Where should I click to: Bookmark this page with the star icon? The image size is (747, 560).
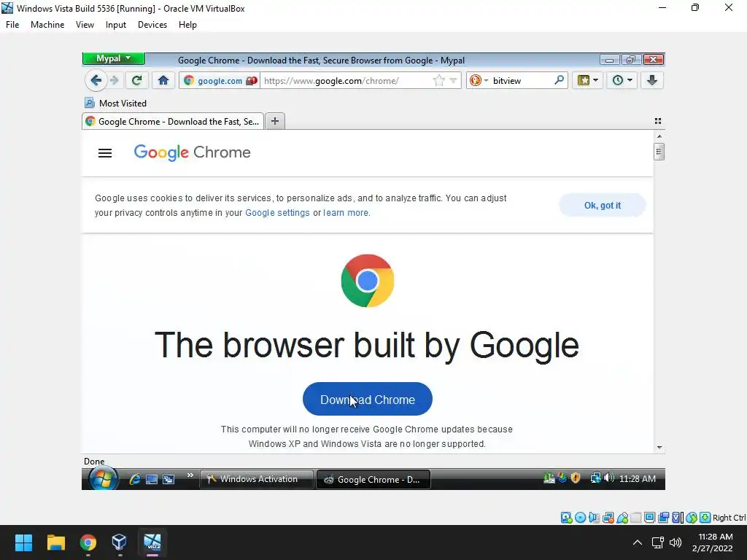[x=438, y=80]
